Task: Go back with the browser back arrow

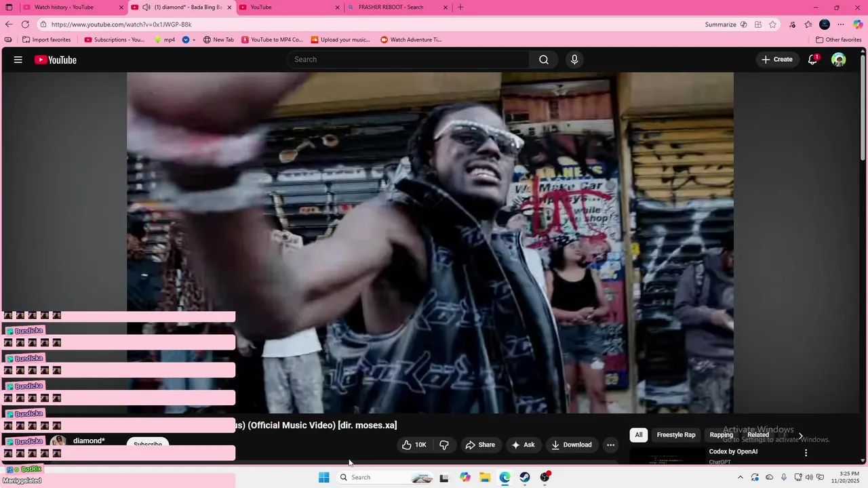Action: [9, 24]
